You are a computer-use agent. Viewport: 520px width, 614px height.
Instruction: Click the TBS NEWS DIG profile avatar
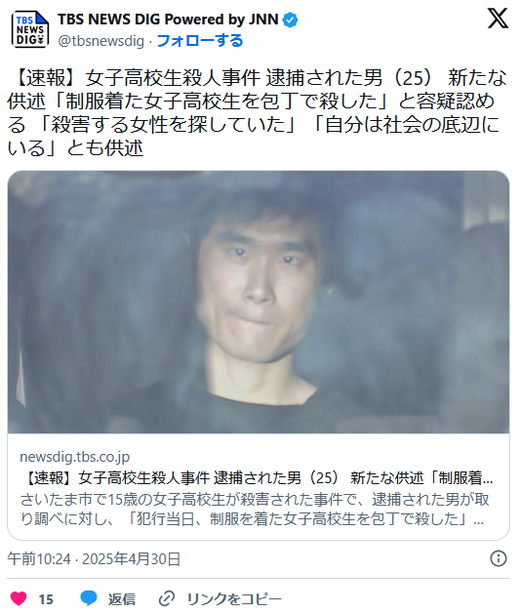click(x=30, y=30)
